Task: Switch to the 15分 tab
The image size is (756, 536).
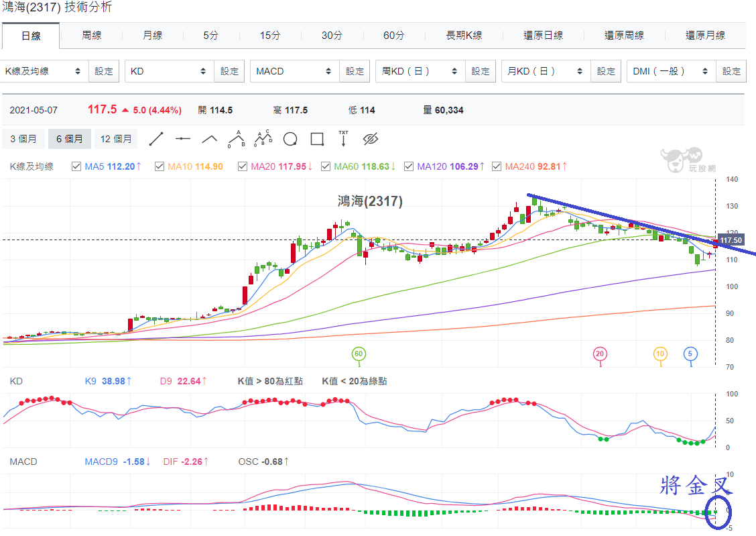Action: point(270,35)
